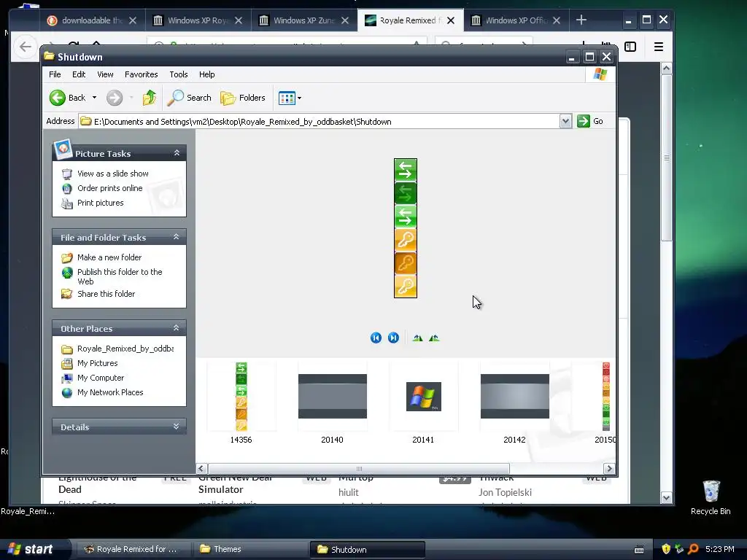Viewport: 747px width, 560px height.
Task: Click the green Back arrow icon
Action: point(57,98)
